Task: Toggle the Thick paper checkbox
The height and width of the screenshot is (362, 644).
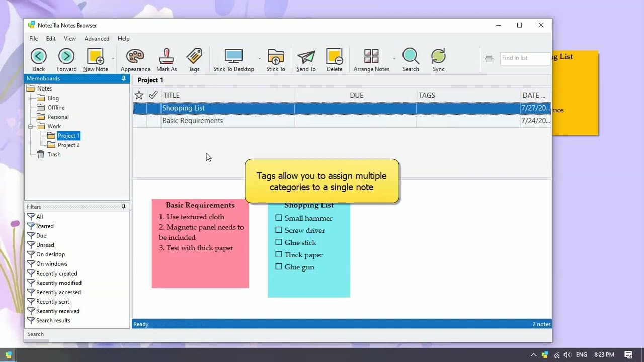Action: pos(279,254)
